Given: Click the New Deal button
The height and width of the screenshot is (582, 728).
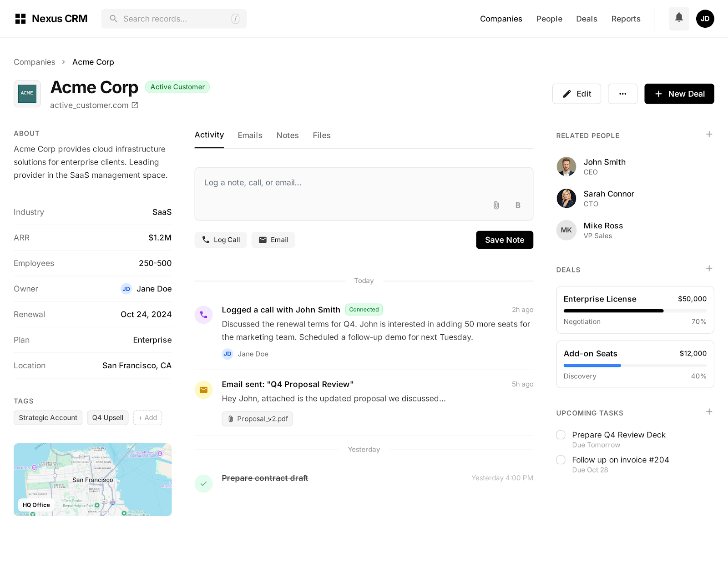Looking at the screenshot, I should pos(679,94).
